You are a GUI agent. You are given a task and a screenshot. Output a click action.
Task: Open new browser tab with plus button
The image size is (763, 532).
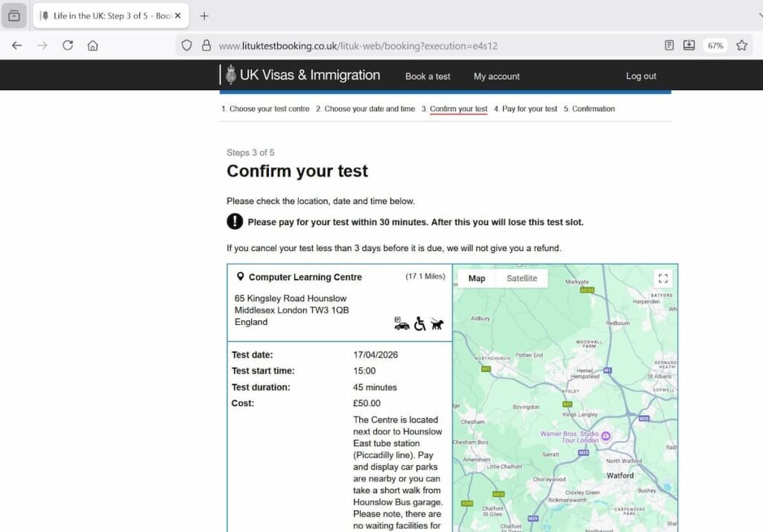point(204,16)
